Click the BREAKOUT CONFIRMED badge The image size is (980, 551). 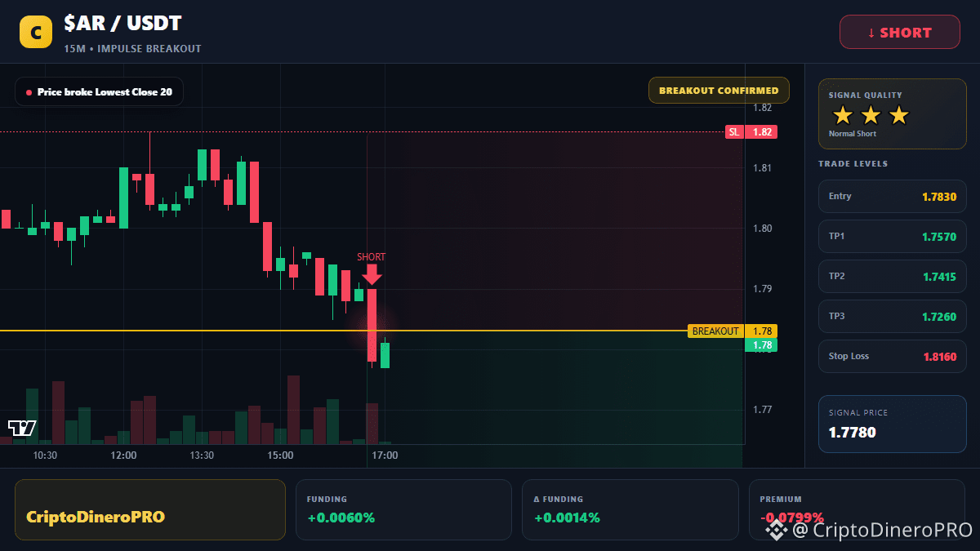(x=719, y=91)
